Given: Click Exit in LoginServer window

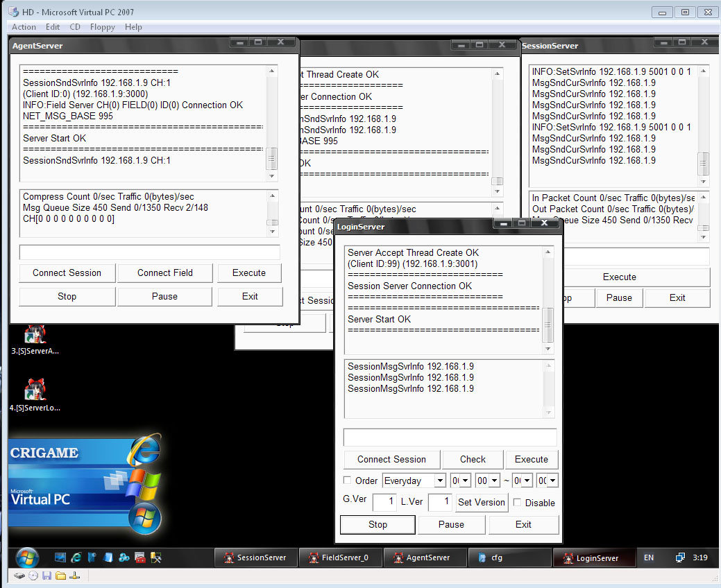Looking at the screenshot, I should (x=524, y=525).
